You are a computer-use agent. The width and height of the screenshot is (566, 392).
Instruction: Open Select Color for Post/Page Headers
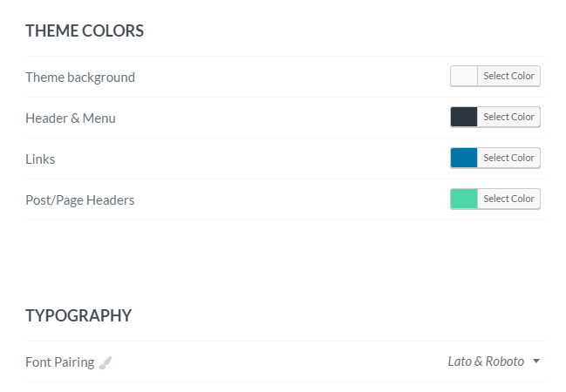coord(508,199)
